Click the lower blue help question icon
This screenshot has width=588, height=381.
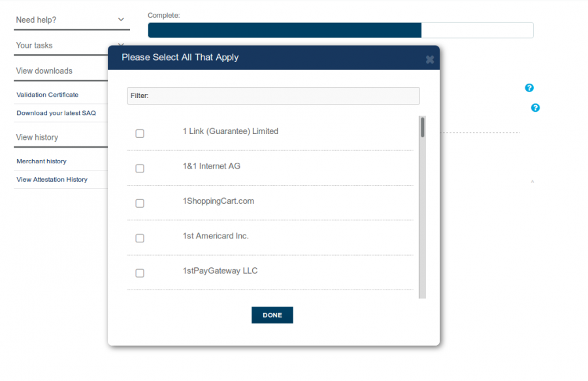[x=536, y=108]
